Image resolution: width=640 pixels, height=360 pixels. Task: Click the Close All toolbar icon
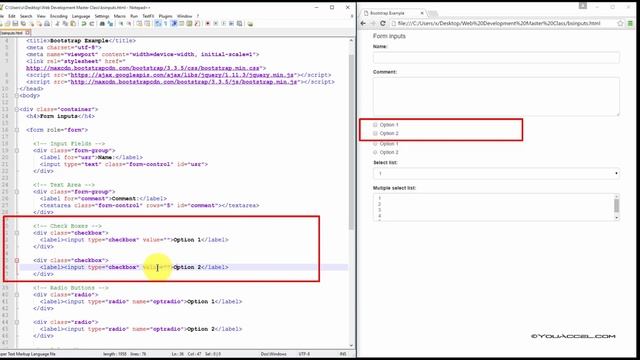pyautogui.click(x=39, y=24)
